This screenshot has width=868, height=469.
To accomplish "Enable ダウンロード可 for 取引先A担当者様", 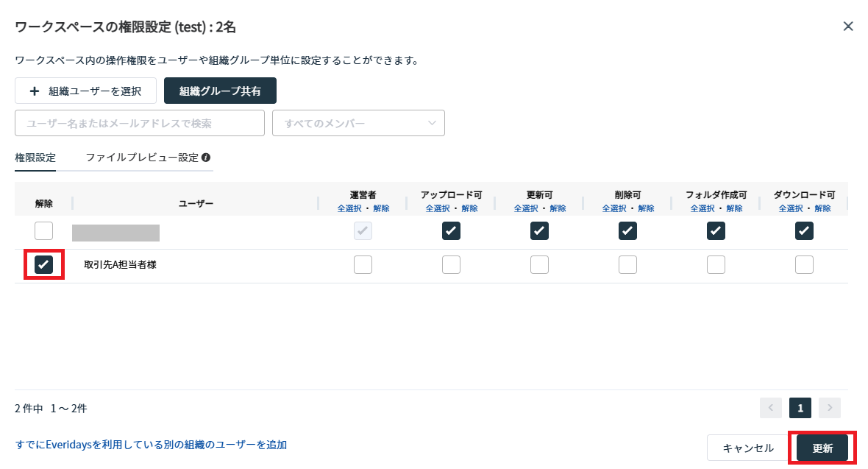I will [x=804, y=265].
